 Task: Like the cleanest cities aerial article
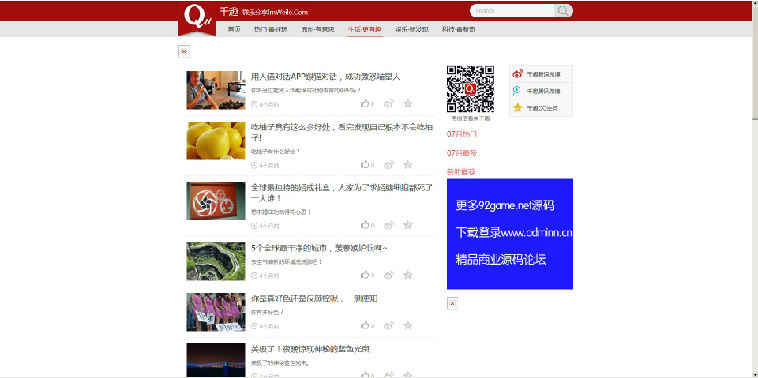point(366,275)
